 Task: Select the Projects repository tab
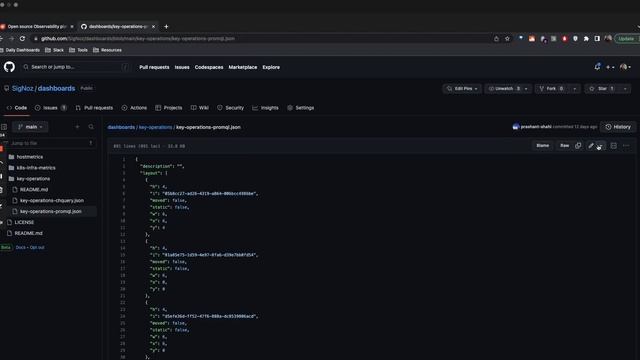click(x=169, y=108)
